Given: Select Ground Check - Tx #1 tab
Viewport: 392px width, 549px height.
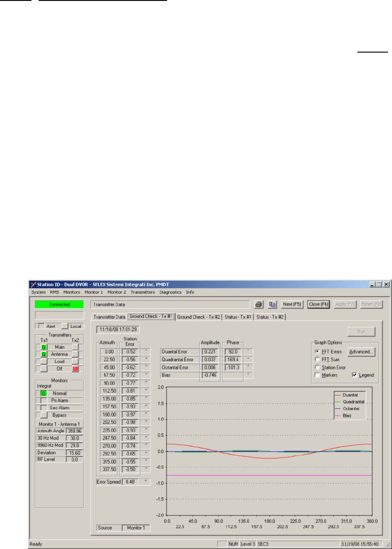Looking at the screenshot, I should click(x=151, y=316).
